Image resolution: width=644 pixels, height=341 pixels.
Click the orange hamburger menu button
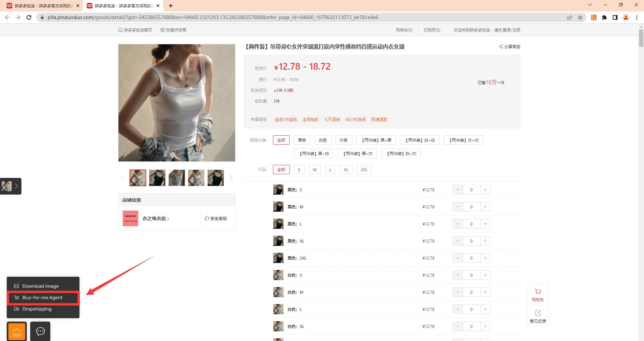point(17,332)
